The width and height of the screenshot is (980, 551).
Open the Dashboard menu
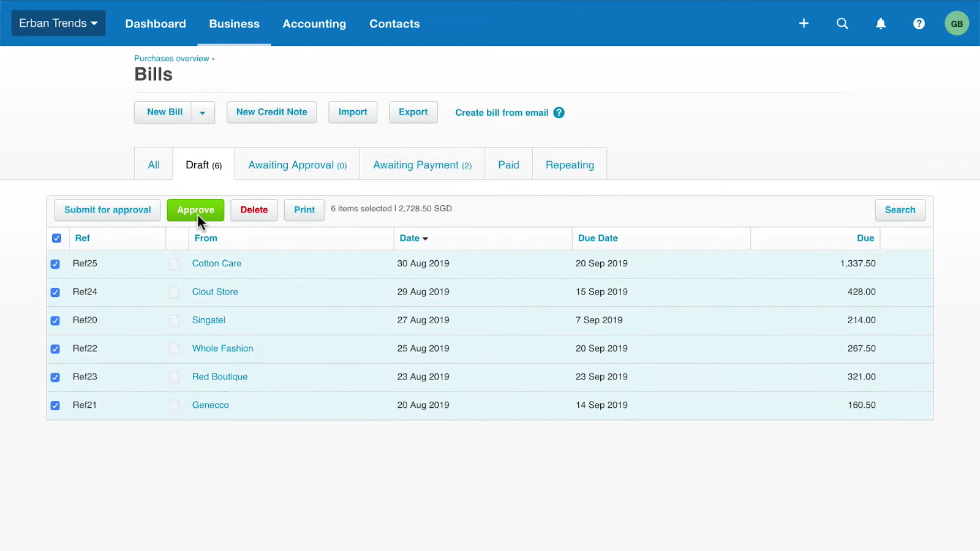pos(156,23)
